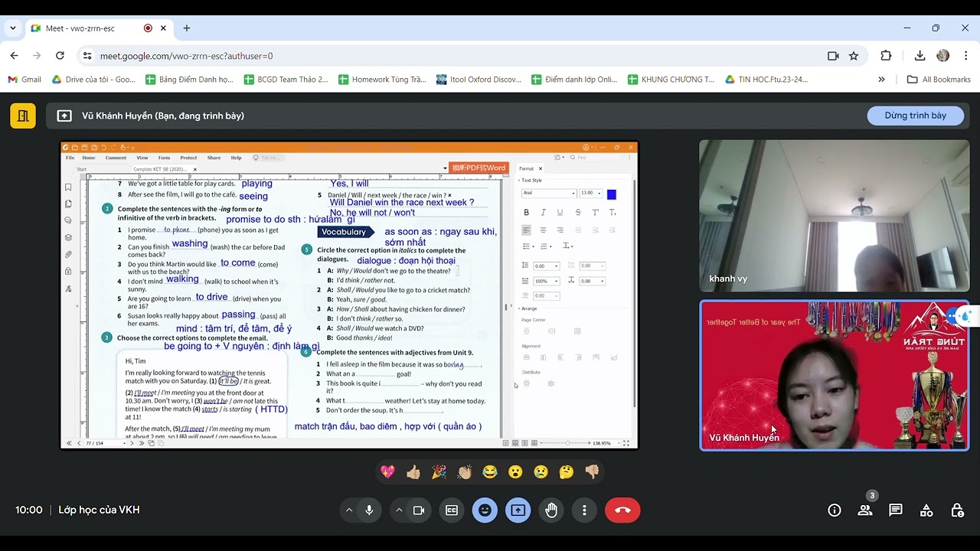The image size is (980, 551).
Task: Send the surprised face reaction
Action: coord(515,472)
